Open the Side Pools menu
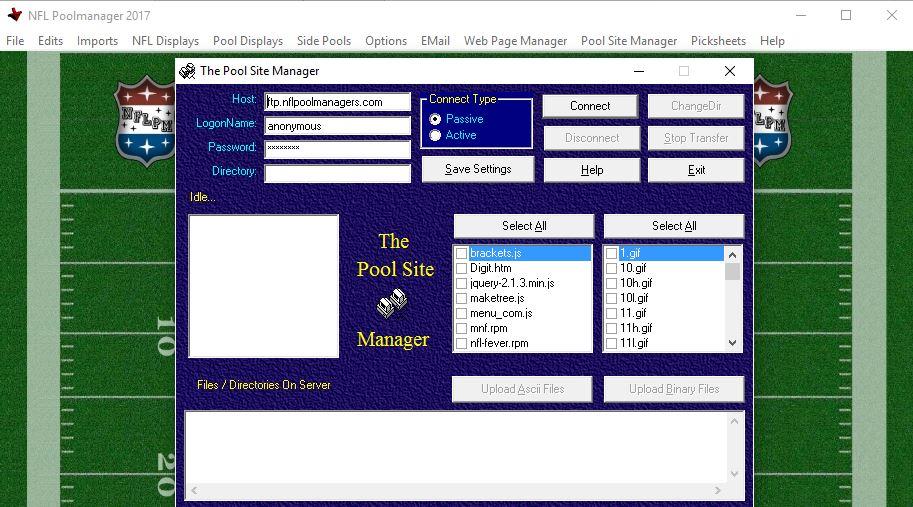913x507 pixels. 324,41
